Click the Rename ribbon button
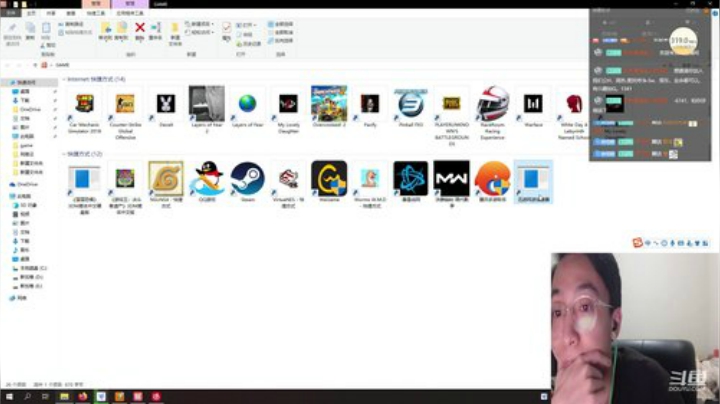 [156, 31]
